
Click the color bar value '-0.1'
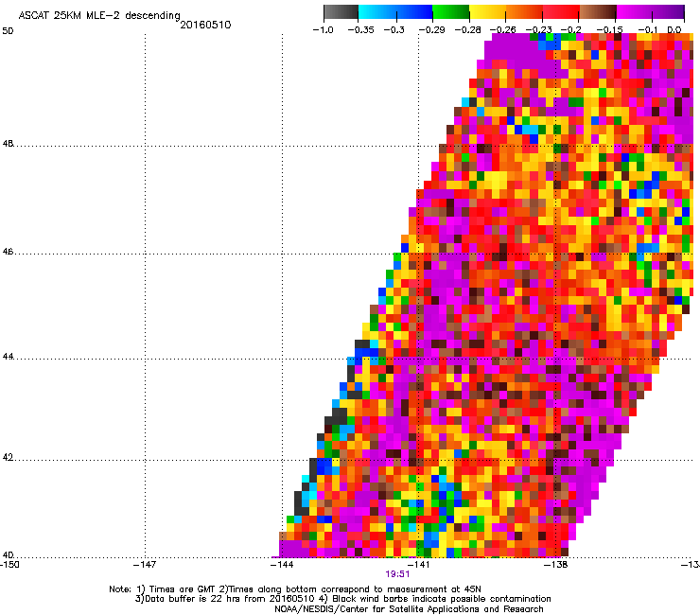coord(647,30)
